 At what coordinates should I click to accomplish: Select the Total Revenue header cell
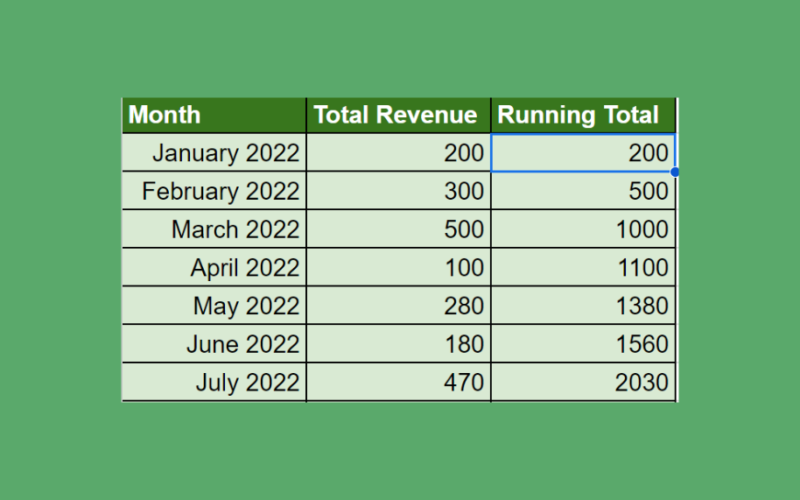398,115
